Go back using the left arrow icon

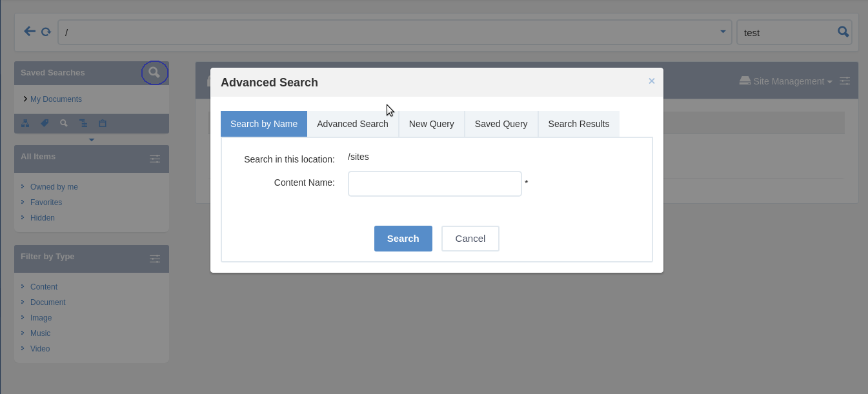(x=30, y=32)
